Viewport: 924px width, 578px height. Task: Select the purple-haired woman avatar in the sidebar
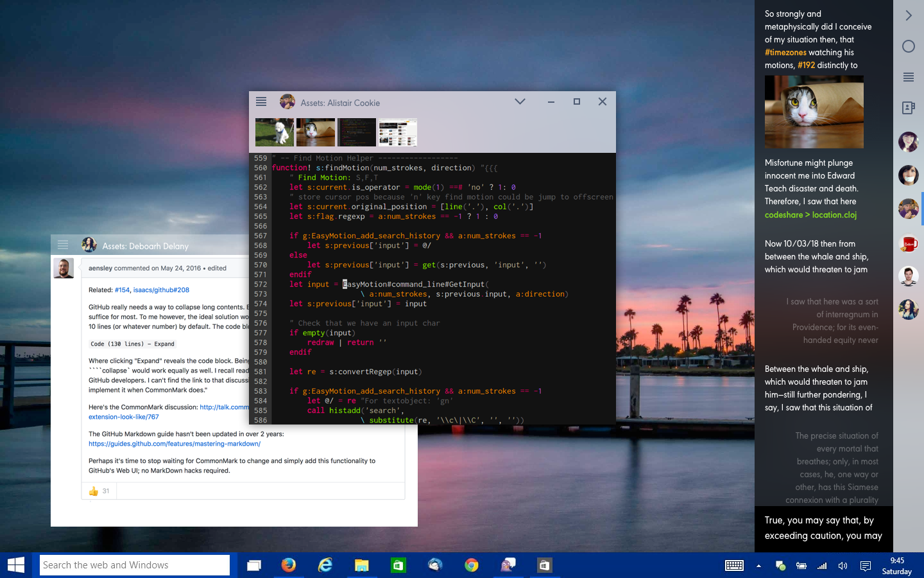tap(909, 141)
